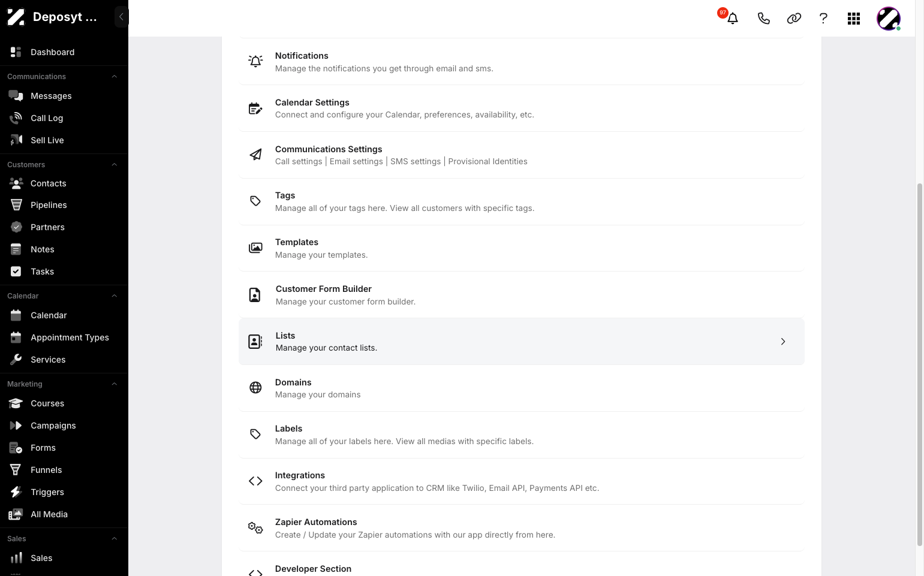Click the Messages chat icon
Image resolution: width=924 pixels, height=576 pixels.
[x=16, y=96]
